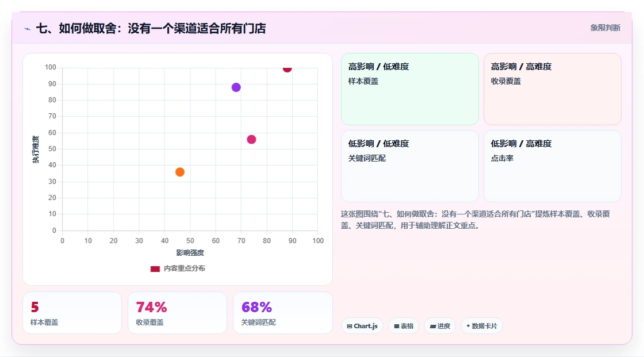Image resolution: width=644 pixels, height=357 pixels.
Task: Select the orange scatter point on the chart
Action: [x=180, y=172]
